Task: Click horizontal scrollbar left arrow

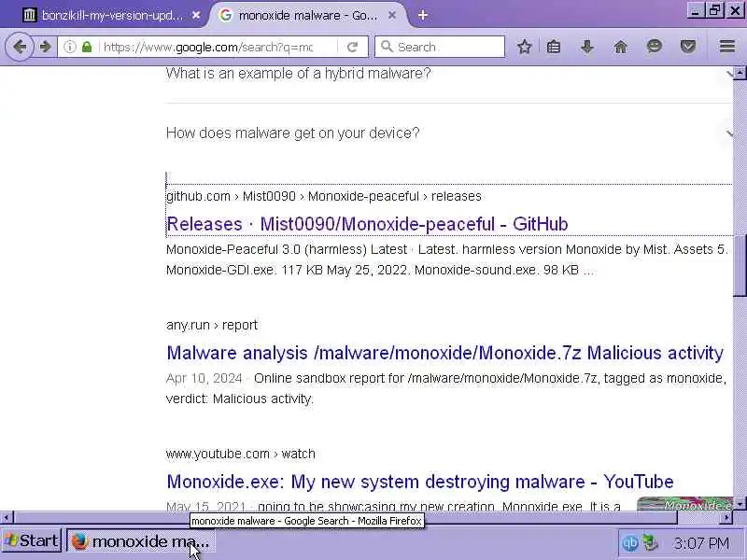Action: pyautogui.click(x=6, y=517)
